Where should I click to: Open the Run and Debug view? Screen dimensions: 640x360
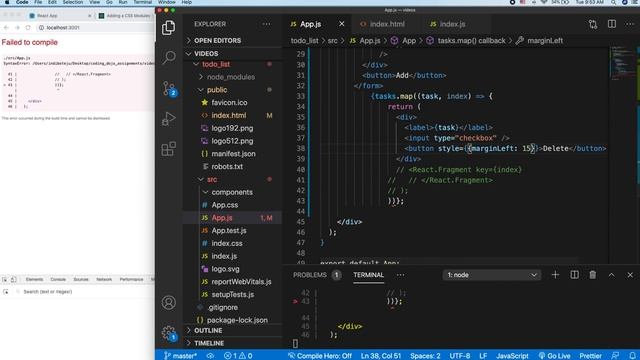[x=169, y=118]
